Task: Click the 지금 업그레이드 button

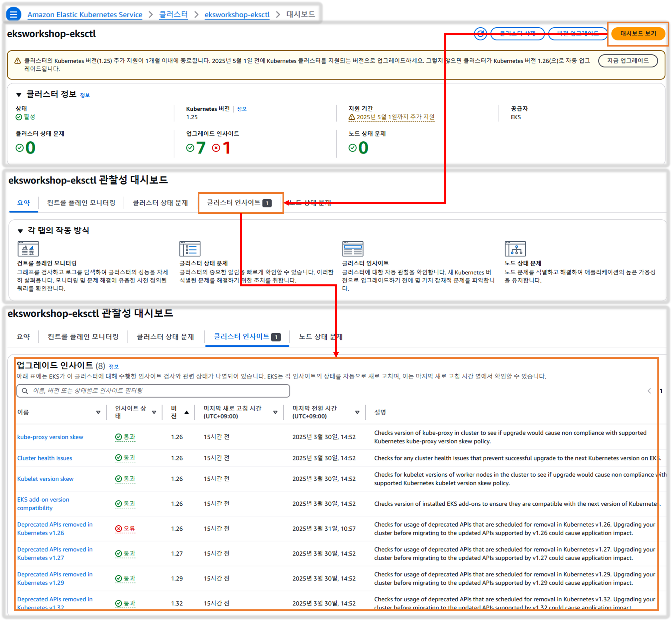Action: [x=628, y=61]
